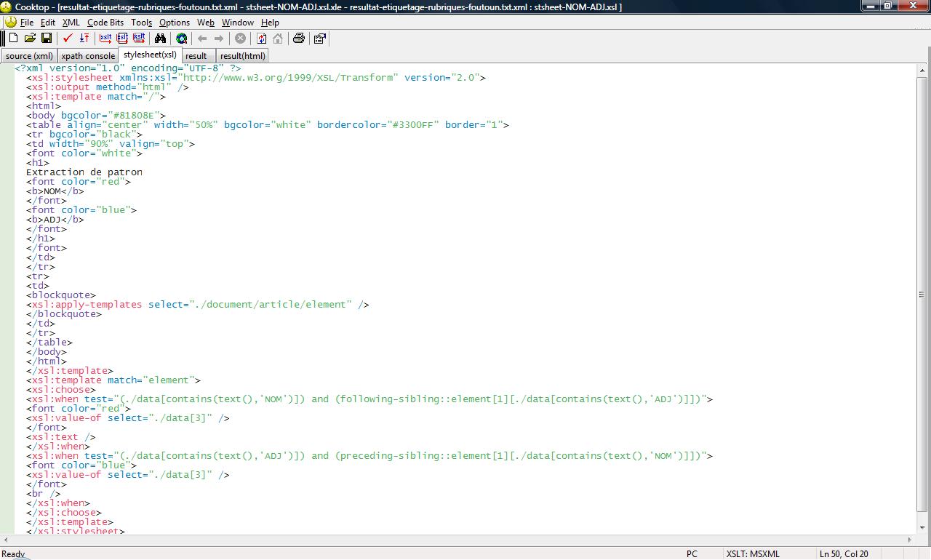The height and width of the screenshot is (560, 931).
Task: Run the first xslt transform icon
Action: point(106,39)
